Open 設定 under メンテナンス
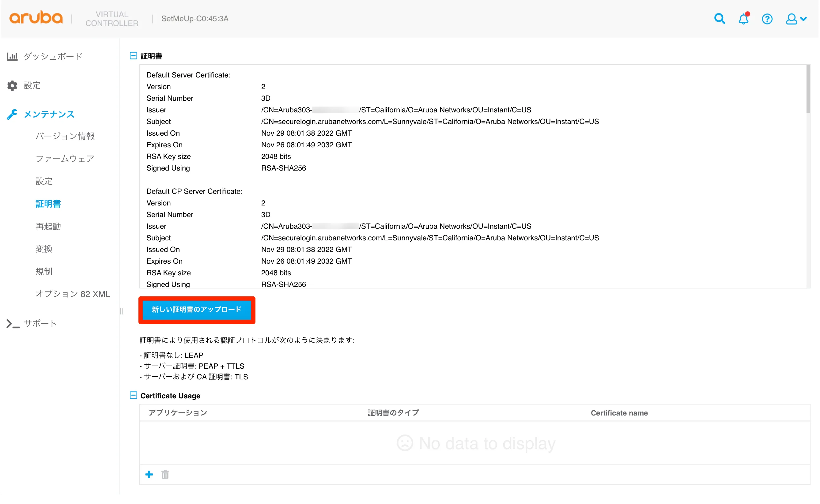 [x=44, y=181]
